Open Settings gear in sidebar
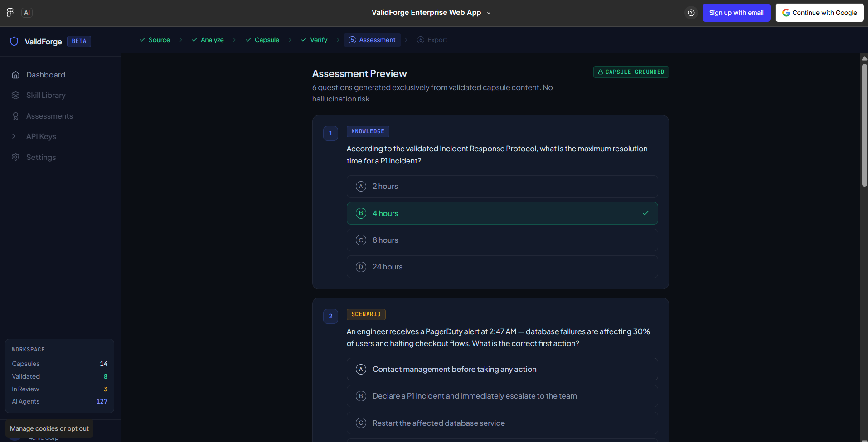This screenshot has height=442, width=868. pos(15,157)
